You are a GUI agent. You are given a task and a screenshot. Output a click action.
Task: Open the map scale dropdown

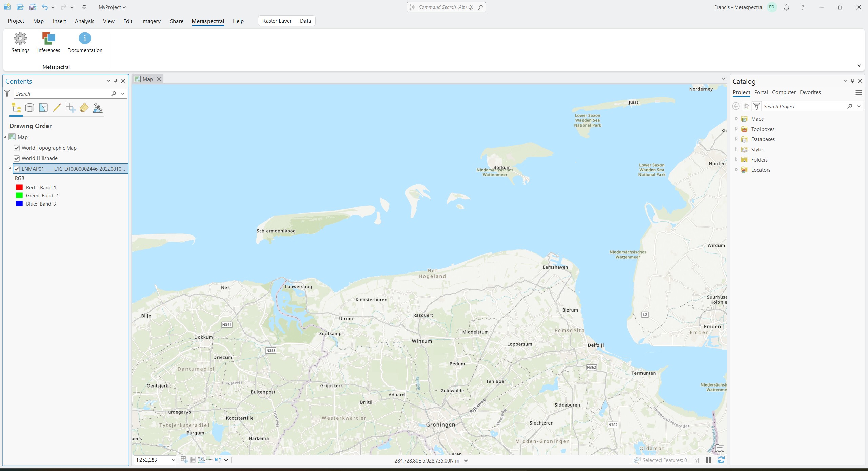[x=173, y=460]
